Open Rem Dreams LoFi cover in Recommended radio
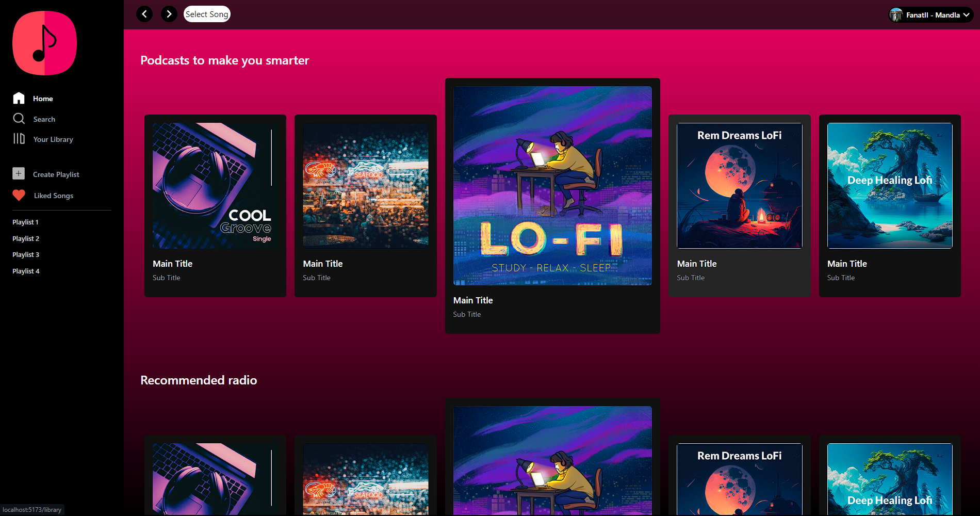The height and width of the screenshot is (516, 980). pos(740,479)
